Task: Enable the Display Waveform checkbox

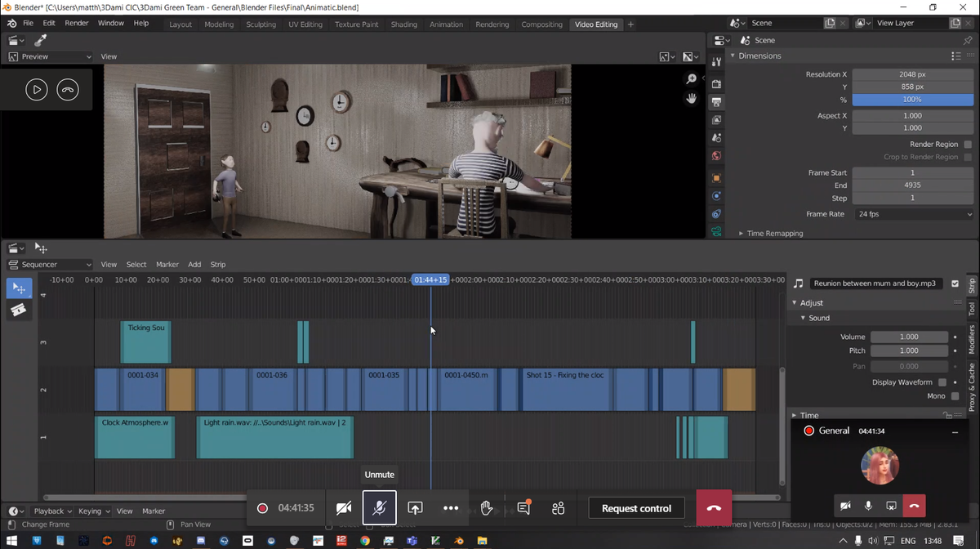Action: pyautogui.click(x=942, y=382)
